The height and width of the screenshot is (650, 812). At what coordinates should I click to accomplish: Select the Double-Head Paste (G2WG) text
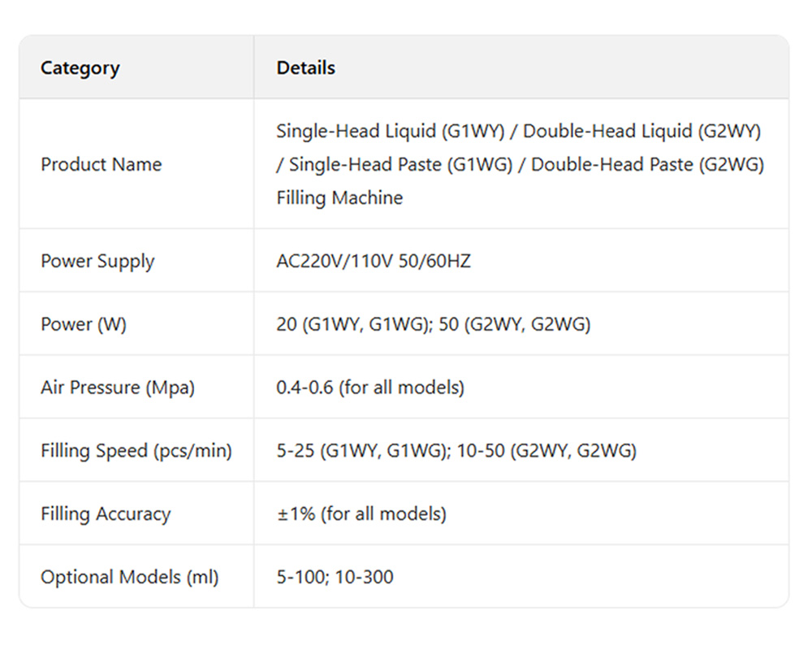(648, 164)
